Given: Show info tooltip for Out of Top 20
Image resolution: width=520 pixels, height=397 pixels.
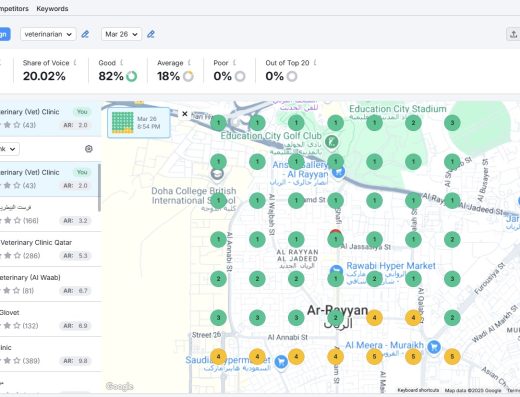Looking at the screenshot, I should click(315, 63).
